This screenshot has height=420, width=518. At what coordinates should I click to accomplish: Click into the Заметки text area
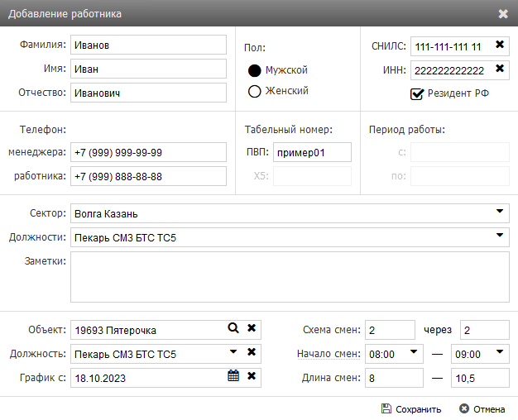pyautogui.click(x=289, y=276)
